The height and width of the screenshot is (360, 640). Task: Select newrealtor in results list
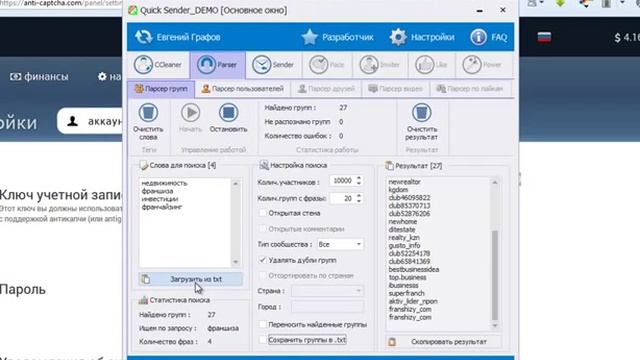[404, 182]
